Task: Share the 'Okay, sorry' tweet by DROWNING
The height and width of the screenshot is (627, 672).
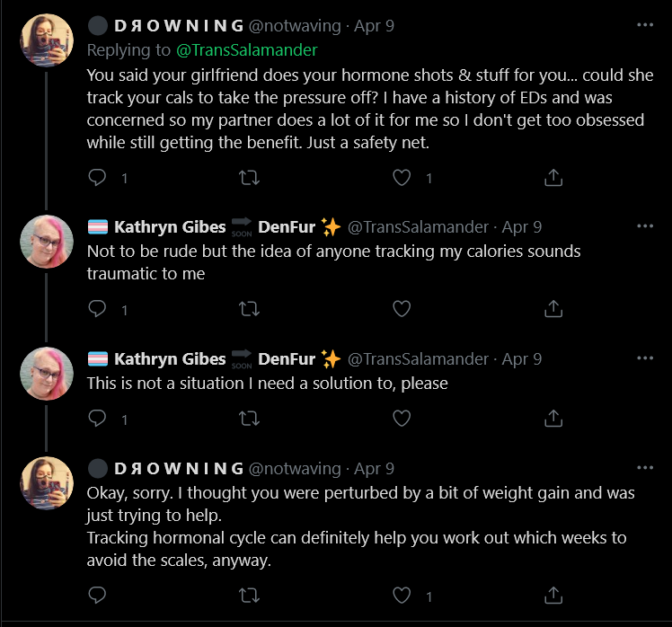Action: [x=553, y=595]
